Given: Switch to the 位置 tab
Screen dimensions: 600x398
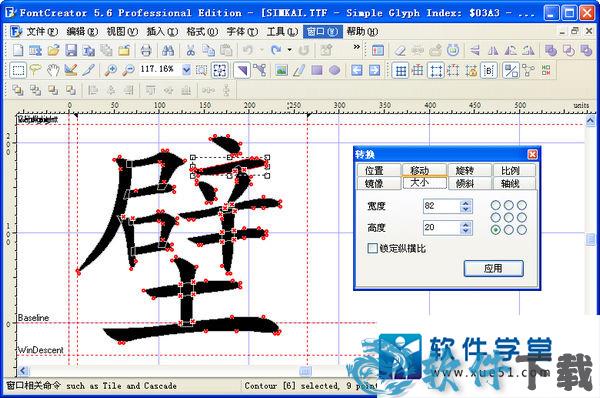Looking at the screenshot, I should (378, 170).
